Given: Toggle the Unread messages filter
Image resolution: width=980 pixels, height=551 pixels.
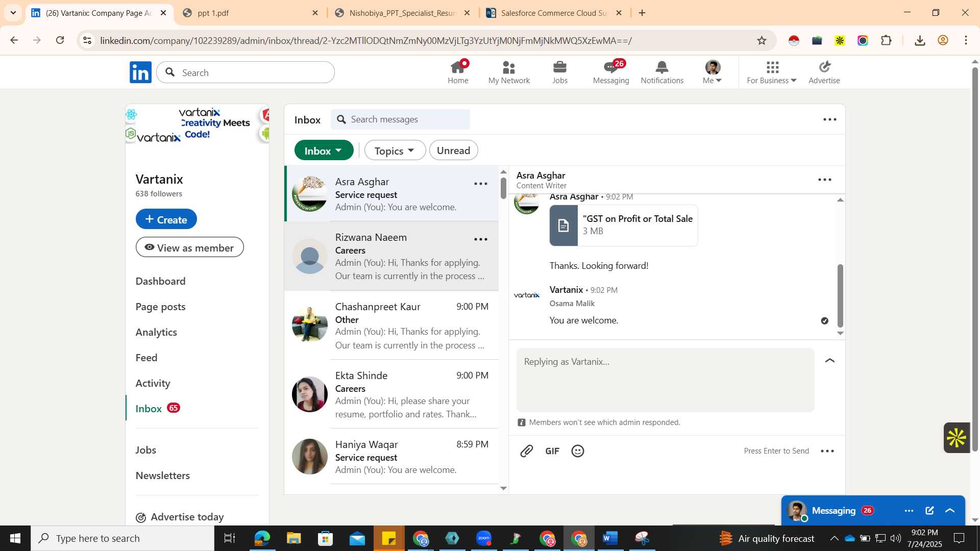Looking at the screenshot, I should (x=453, y=151).
